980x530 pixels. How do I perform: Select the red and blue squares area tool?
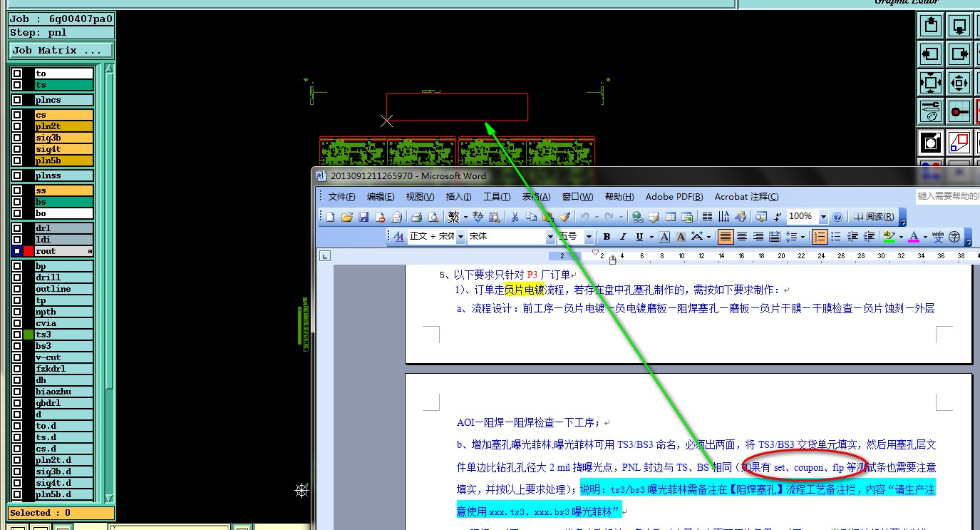(x=960, y=142)
